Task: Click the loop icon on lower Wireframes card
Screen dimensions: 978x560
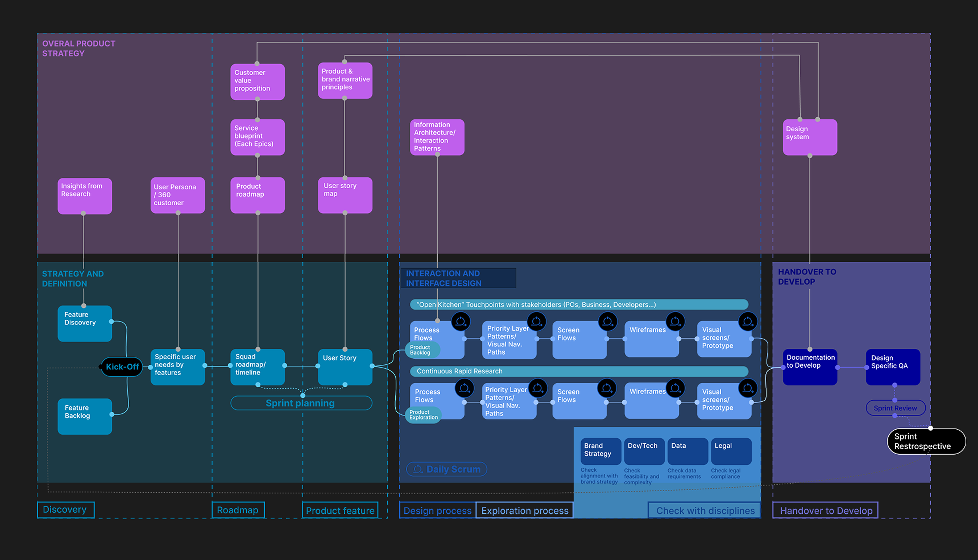Action: pyautogui.click(x=675, y=388)
